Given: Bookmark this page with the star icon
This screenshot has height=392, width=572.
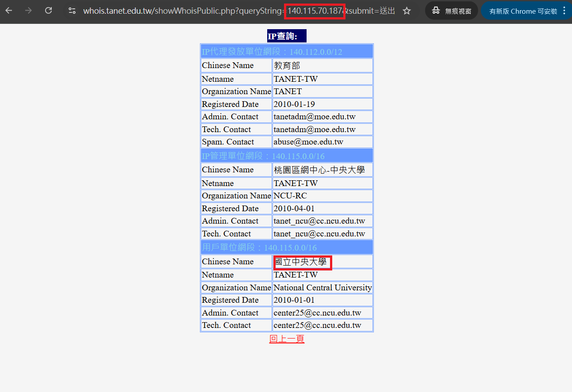Looking at the screenshot, I should coord(407,11).
